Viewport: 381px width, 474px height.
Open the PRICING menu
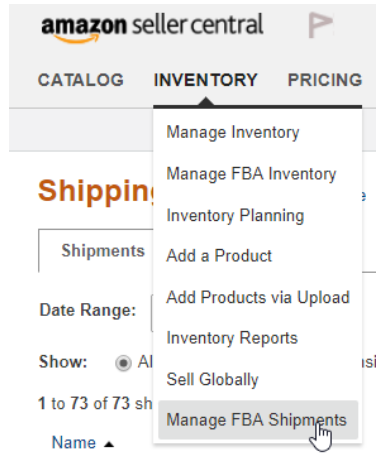[325, 80]
